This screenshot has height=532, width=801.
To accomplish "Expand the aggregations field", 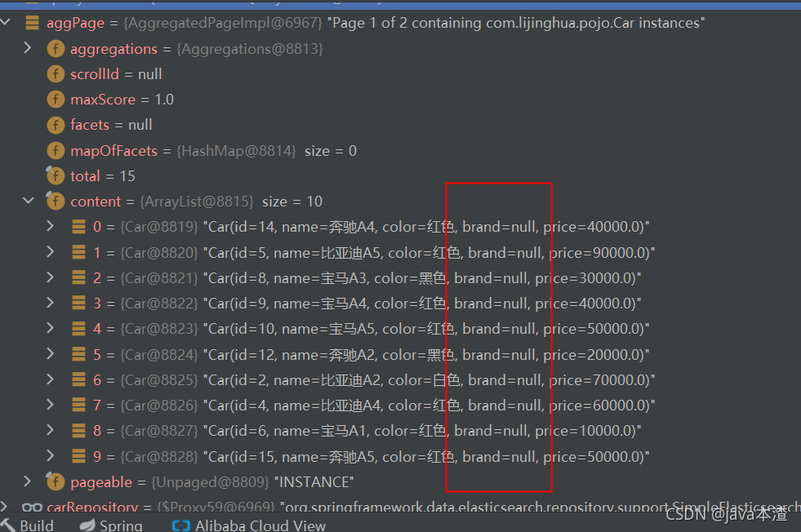I will [28, 48].
